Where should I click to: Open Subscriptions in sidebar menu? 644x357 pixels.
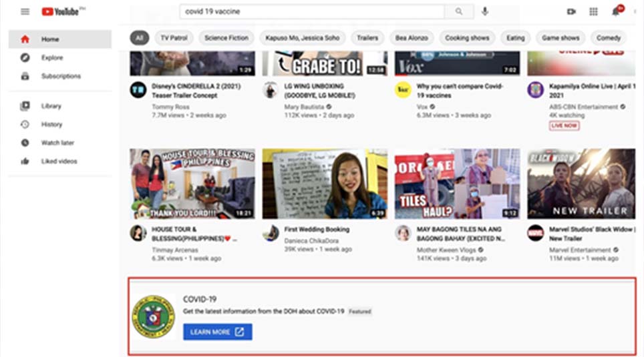(60, 76)
